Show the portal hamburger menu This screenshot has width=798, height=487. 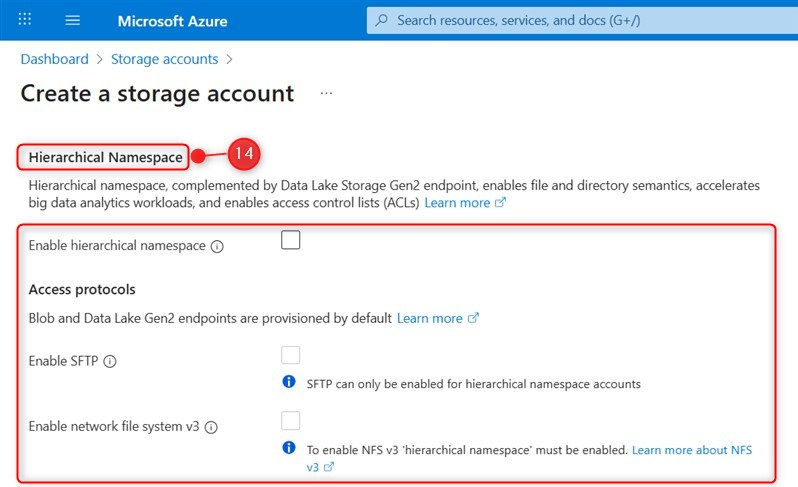click(73, 20)
